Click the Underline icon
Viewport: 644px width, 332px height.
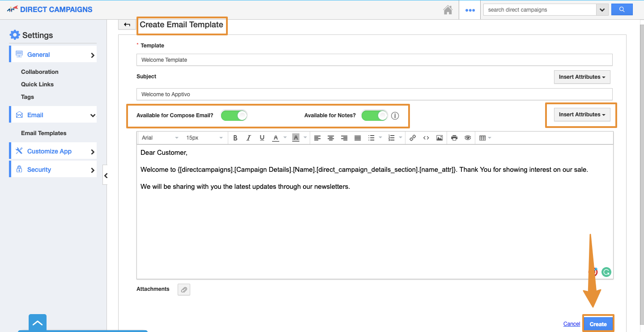click(262, 137)
